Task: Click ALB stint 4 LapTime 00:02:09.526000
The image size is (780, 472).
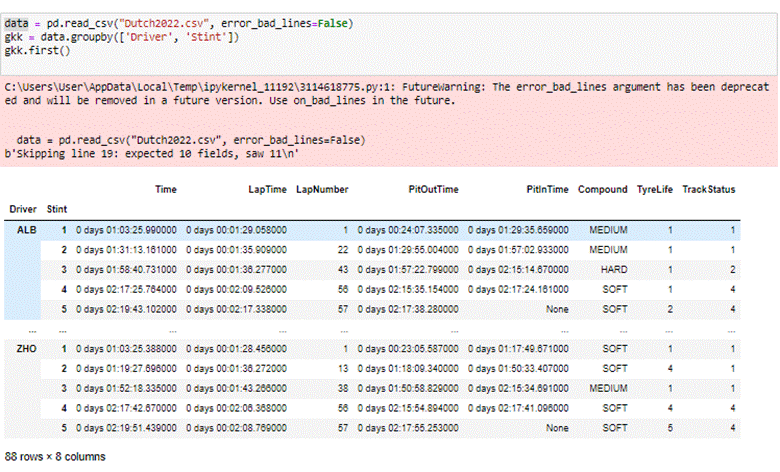Action: (236, 289)
